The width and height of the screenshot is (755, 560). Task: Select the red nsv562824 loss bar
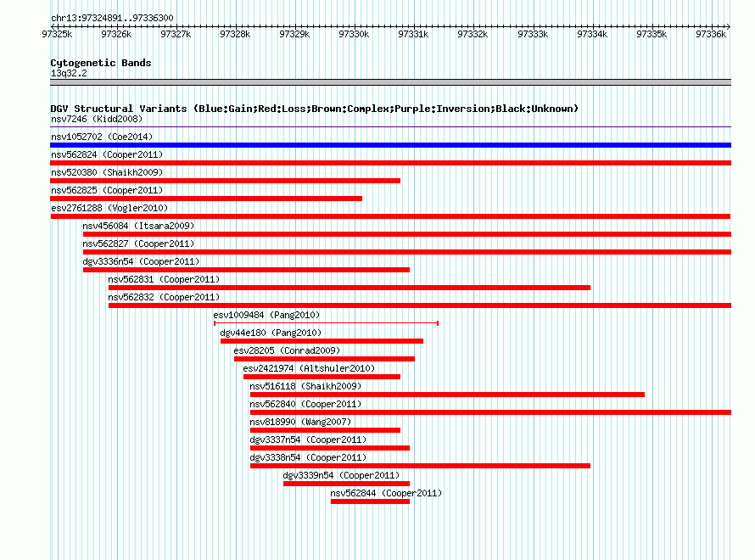tap(390, 163)
